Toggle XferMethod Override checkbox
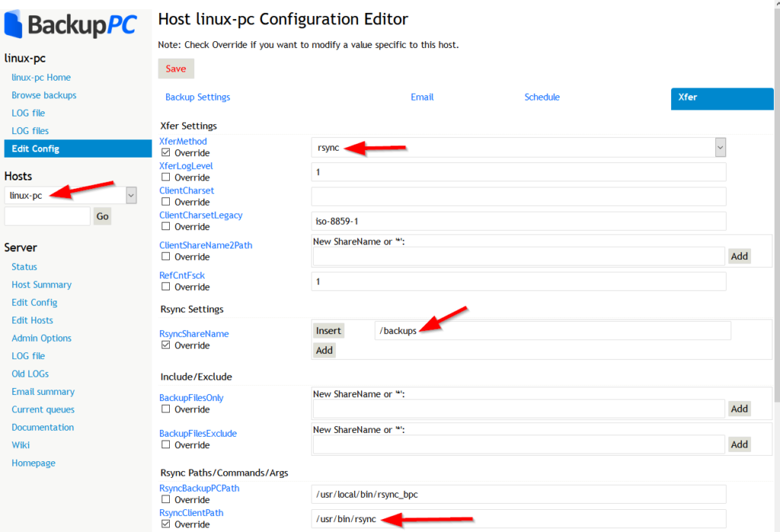Viewport: 780px width, 532px height. (165, 153)
